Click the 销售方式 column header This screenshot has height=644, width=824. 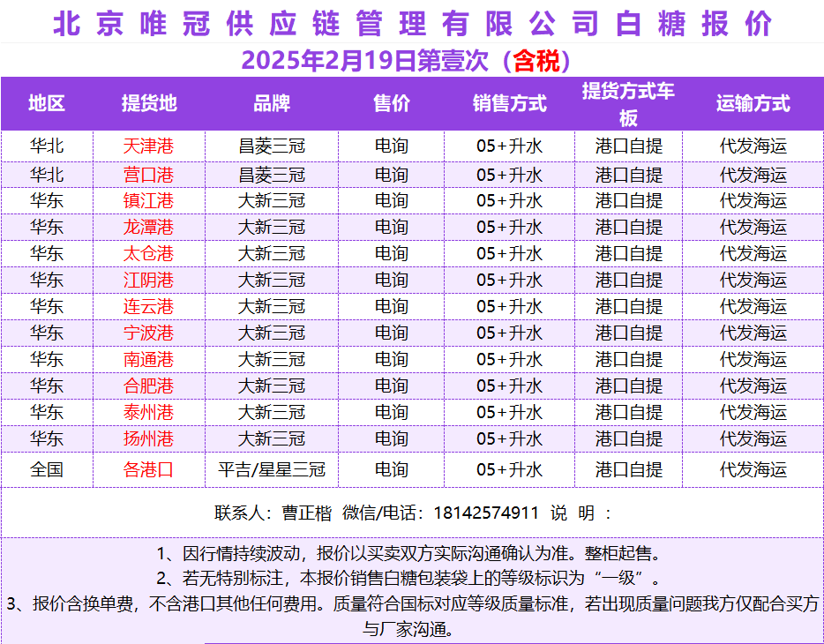(x=509, y=103)
